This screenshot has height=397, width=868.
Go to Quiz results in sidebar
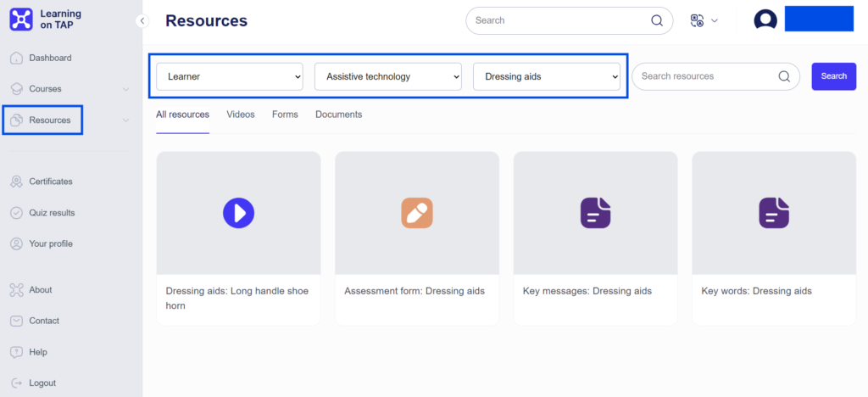tap(52, 213)
